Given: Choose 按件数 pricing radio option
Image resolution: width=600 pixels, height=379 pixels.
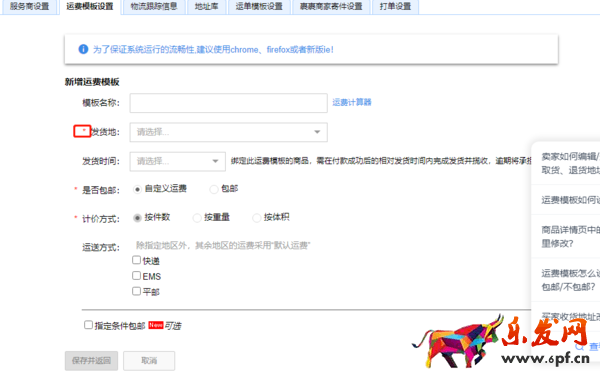Looking at the screenshot, I should (x=137, y=218).
